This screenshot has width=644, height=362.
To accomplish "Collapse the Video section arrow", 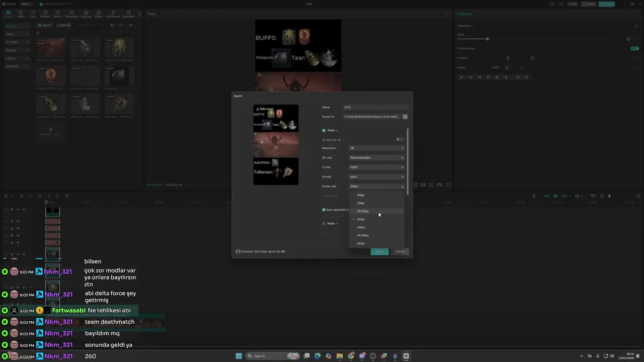I will [x=337, y=131].
